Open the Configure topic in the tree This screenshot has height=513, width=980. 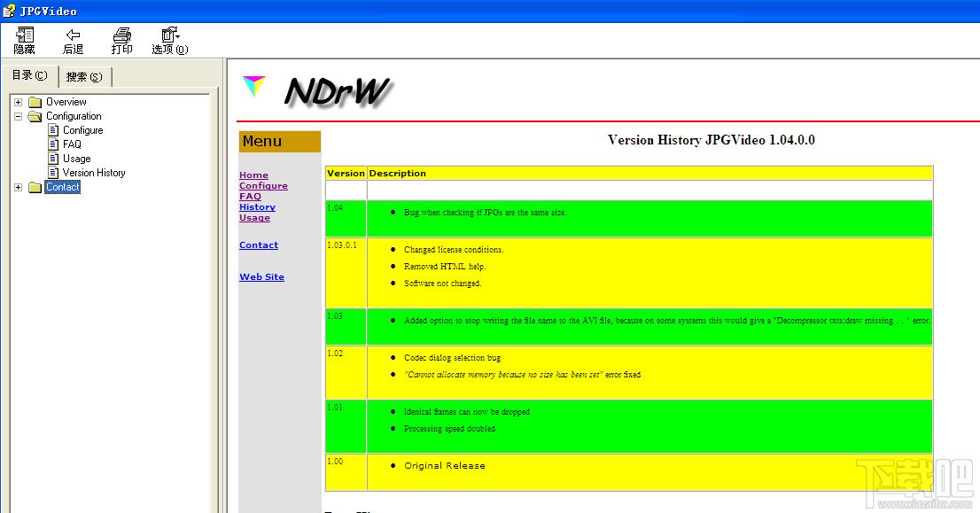click(83, 130)
